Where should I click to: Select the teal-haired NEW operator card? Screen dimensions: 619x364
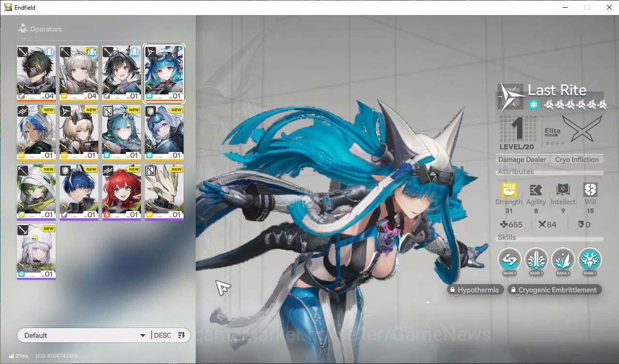[x=122, y=133]
